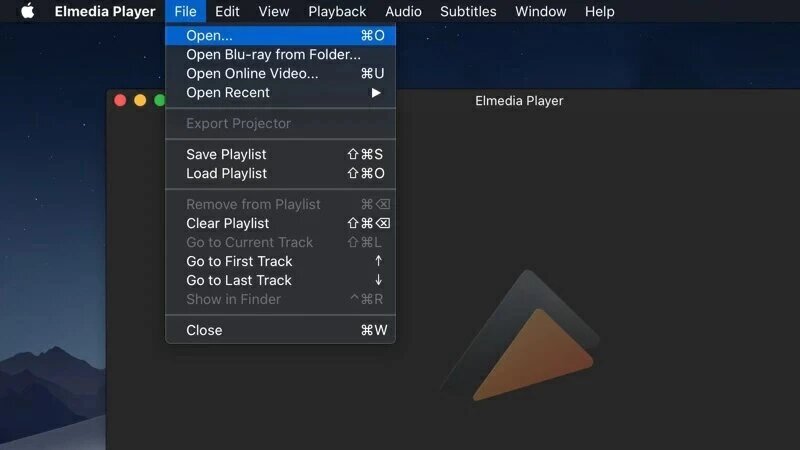Open the Elmedia Player application menu
The height and width of the screenshot is (450, 800).
click(x=105, y=11)
